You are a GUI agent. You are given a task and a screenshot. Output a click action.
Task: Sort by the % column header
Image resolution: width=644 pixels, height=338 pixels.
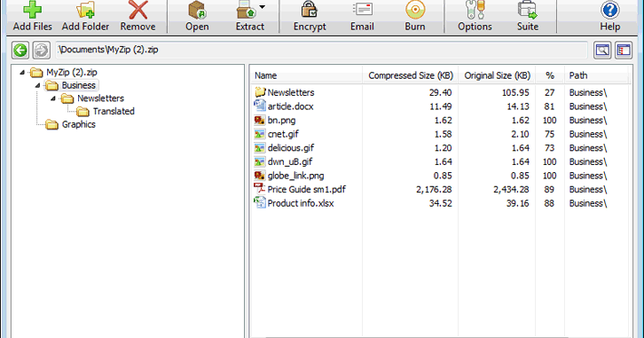click(550, 75)
